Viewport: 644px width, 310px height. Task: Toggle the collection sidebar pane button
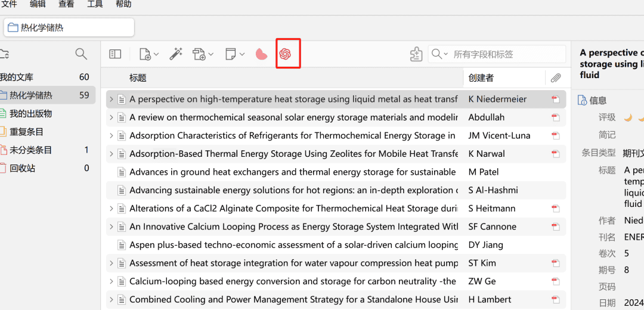[x=115, y=54]
